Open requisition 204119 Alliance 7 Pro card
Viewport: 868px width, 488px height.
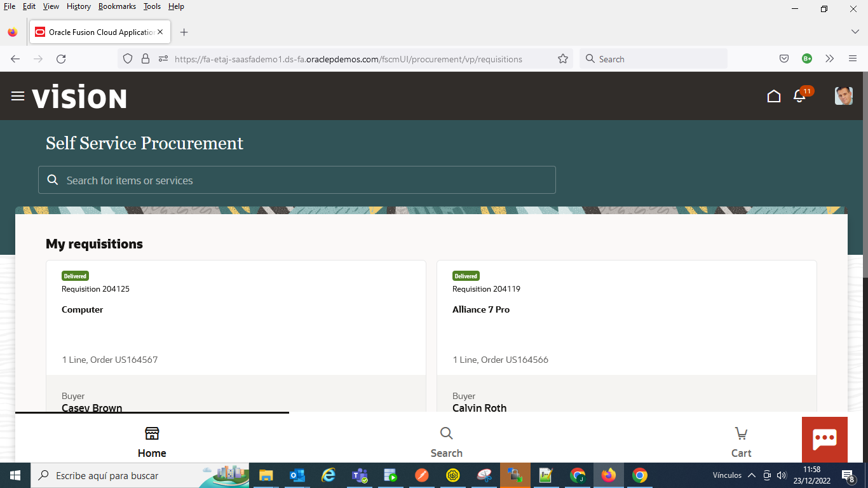pyautogui.click(x=627, y=337)
